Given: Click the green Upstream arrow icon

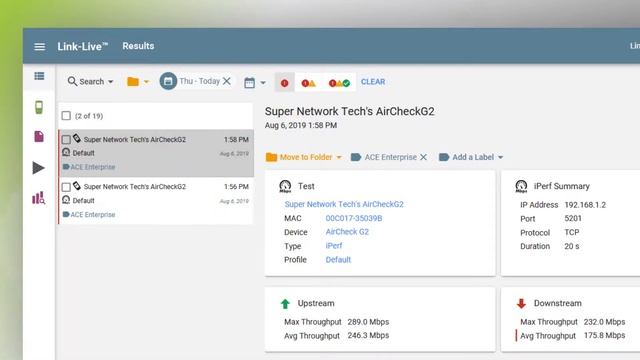Looking at the screenshot, I should [x=285, y=304].
